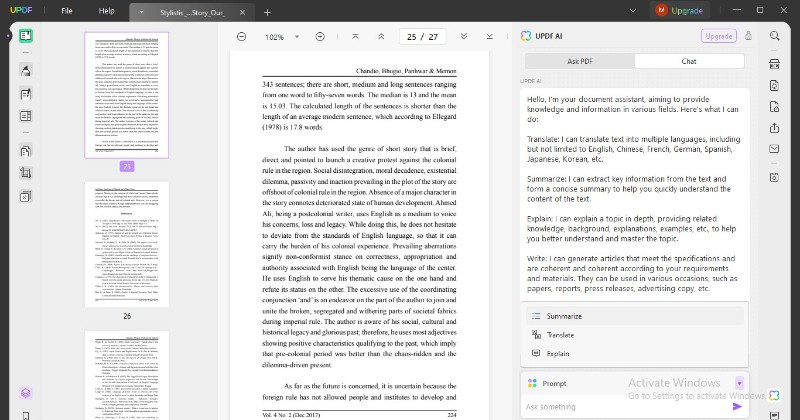Open the Form preparation tool in sidebar
This screenshot has width=800, height=420.
click(x=26, y=116)
